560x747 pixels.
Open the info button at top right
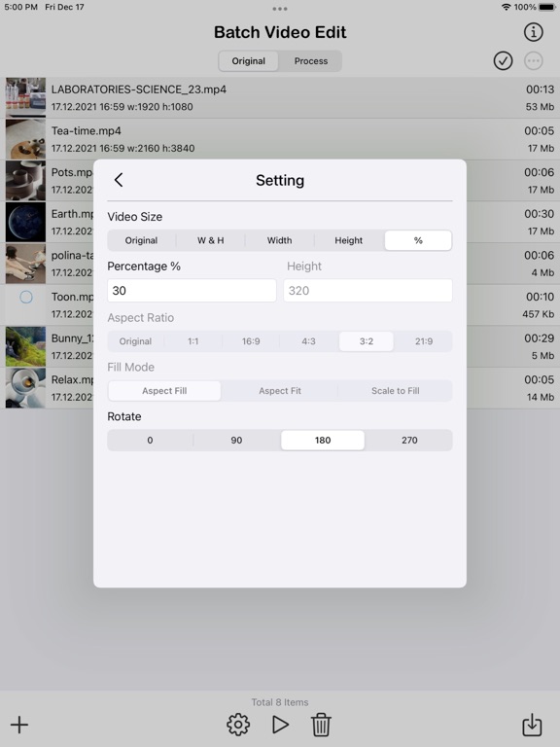[x=534, y=32]
